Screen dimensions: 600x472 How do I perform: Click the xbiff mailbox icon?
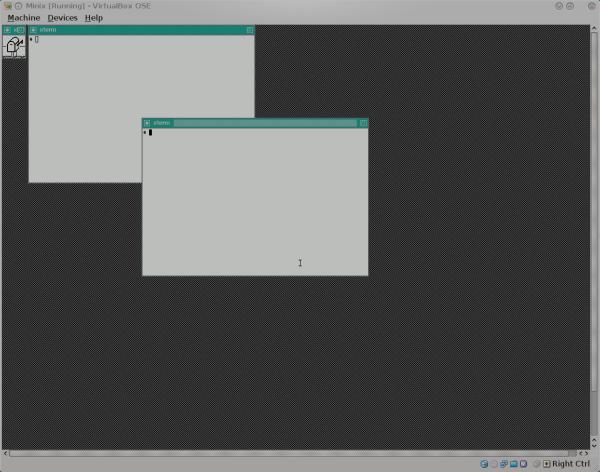click(x=14, y=46)
